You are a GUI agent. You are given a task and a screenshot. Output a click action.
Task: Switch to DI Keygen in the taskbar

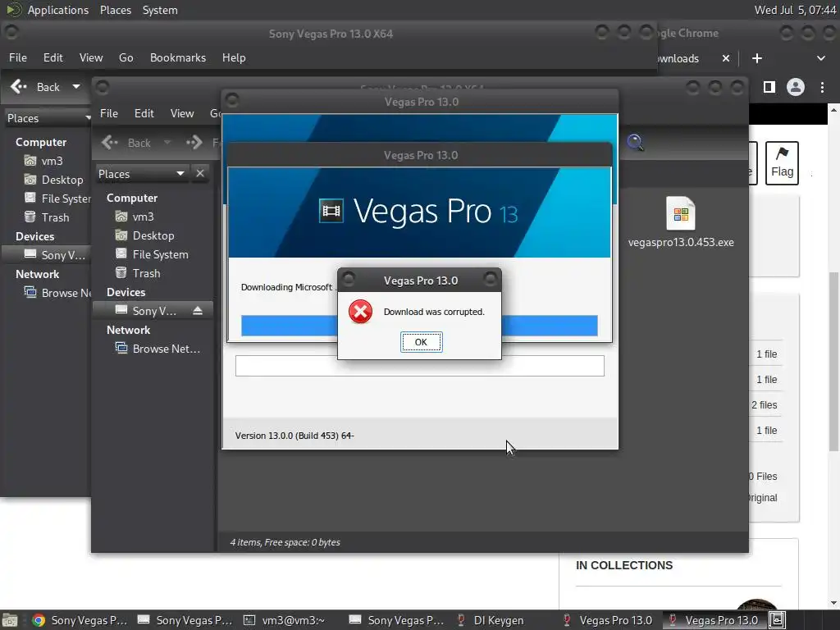(x=491, y=620)
